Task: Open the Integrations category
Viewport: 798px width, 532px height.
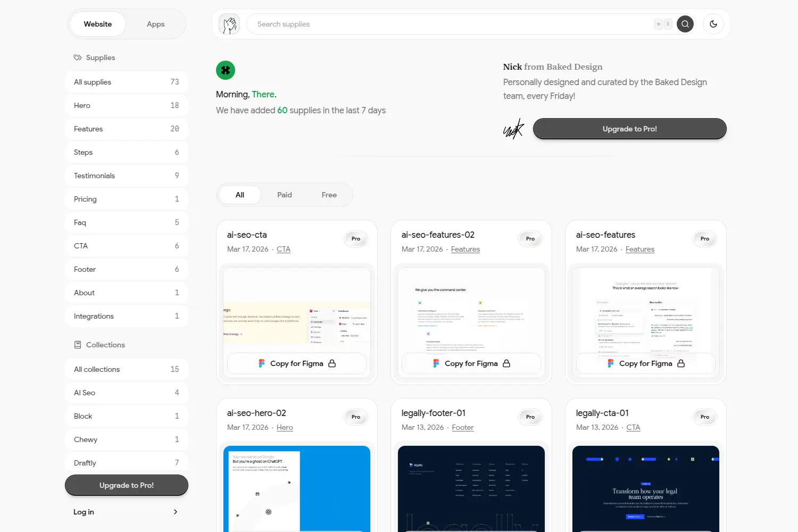Action: click(x=127, y=316)
